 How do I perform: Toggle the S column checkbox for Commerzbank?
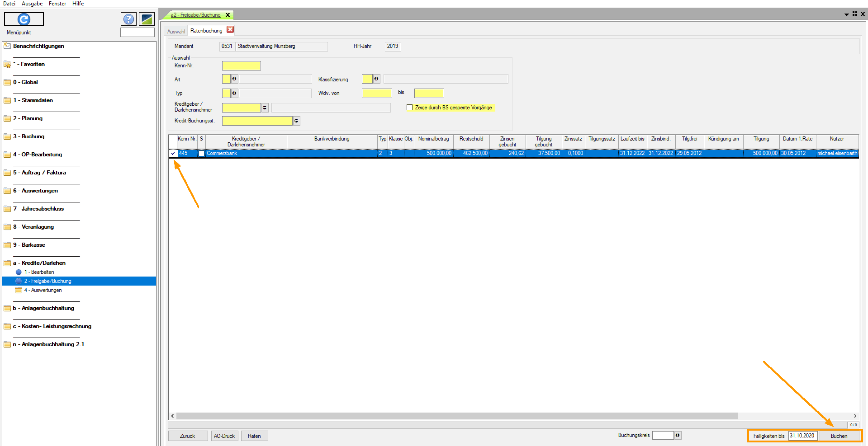coord(201,154)
